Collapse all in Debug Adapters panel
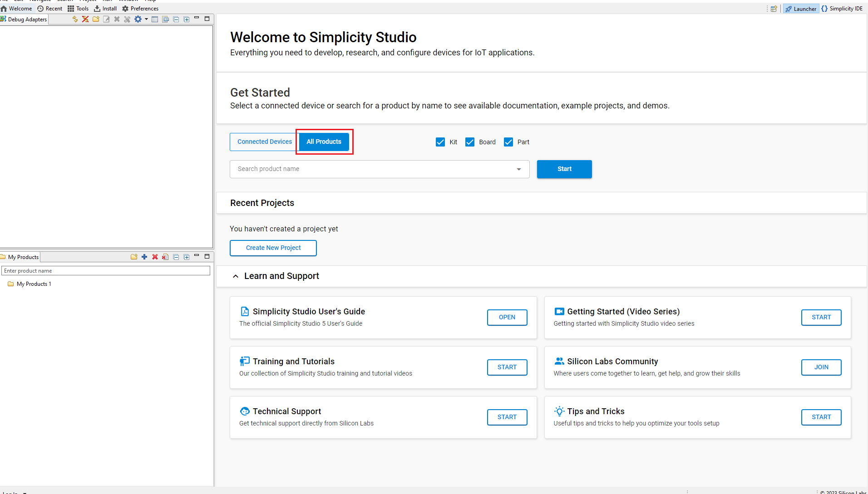The width and height of the screenshot is (868, 494). 176,19
